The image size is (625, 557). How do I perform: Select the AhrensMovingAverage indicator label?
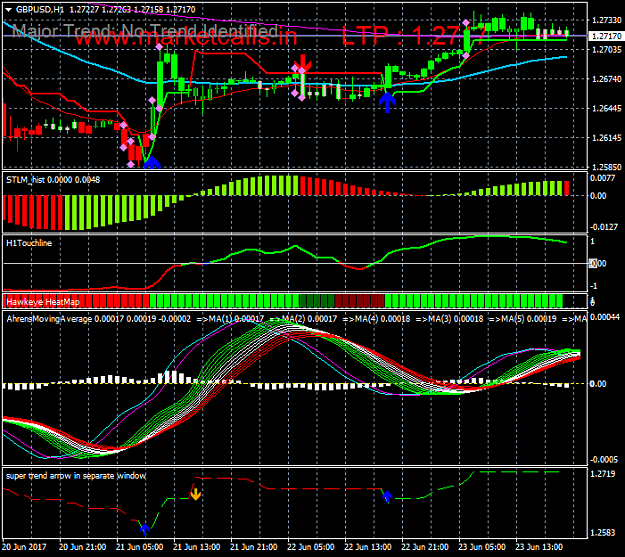[x=49, y=319]
